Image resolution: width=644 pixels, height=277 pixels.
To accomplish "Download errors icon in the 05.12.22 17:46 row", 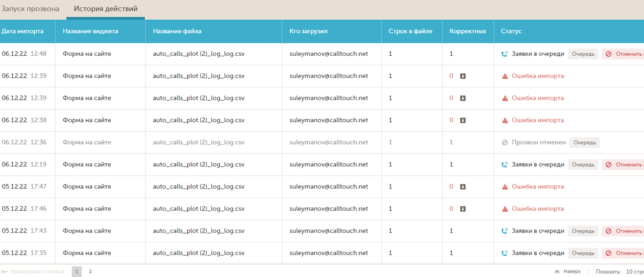I will click(x=463, y=209).
